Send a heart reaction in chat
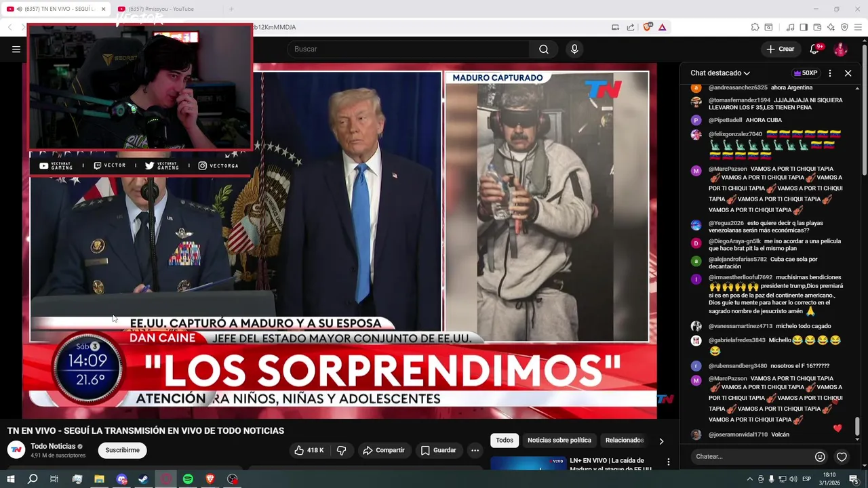868x488 pixels. [x=842, y=457]
